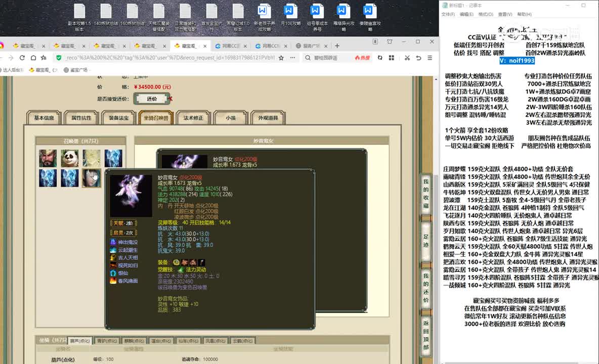Open the 140炼狱总结 desktop file

[x=106, y=15]
